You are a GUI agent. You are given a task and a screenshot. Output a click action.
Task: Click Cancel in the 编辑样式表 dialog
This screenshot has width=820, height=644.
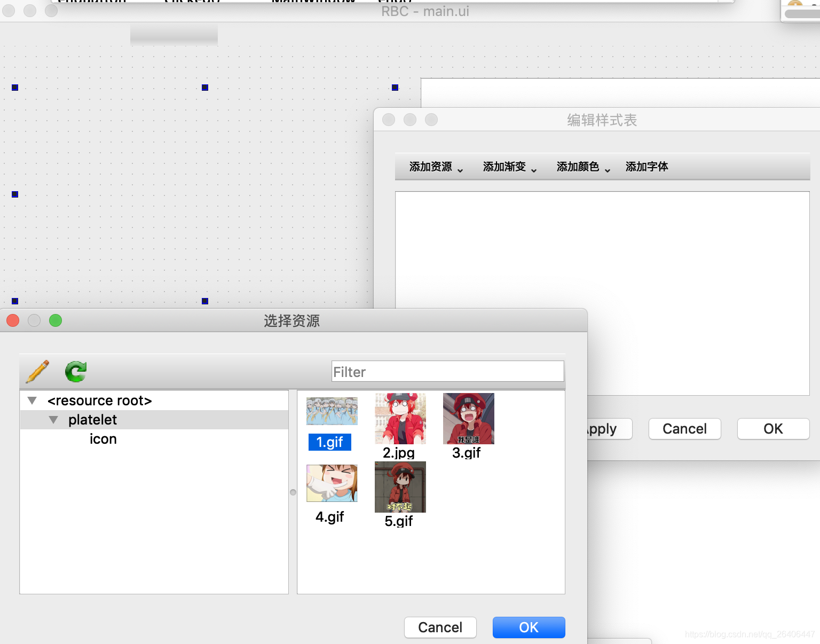685,429
